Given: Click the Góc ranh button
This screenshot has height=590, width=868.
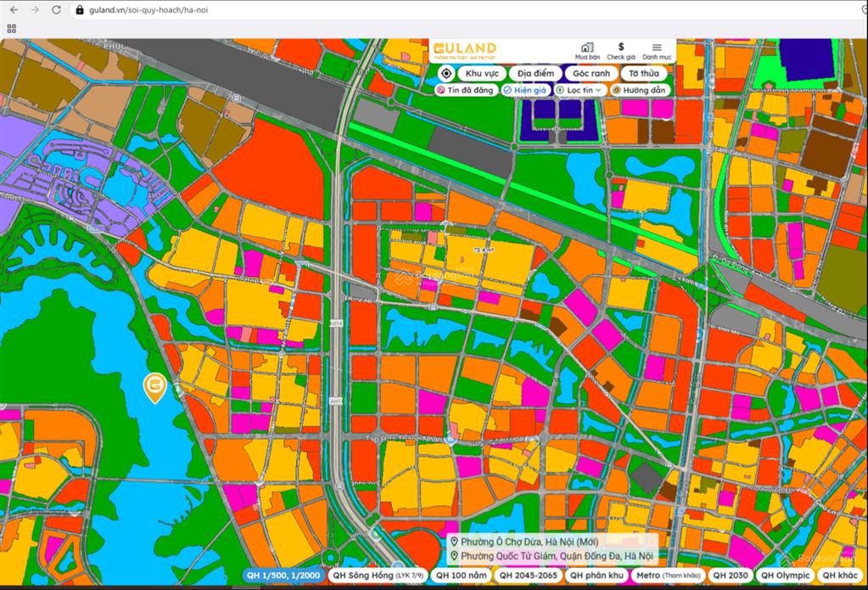Looking at the screenshot, I should point(591,73).
